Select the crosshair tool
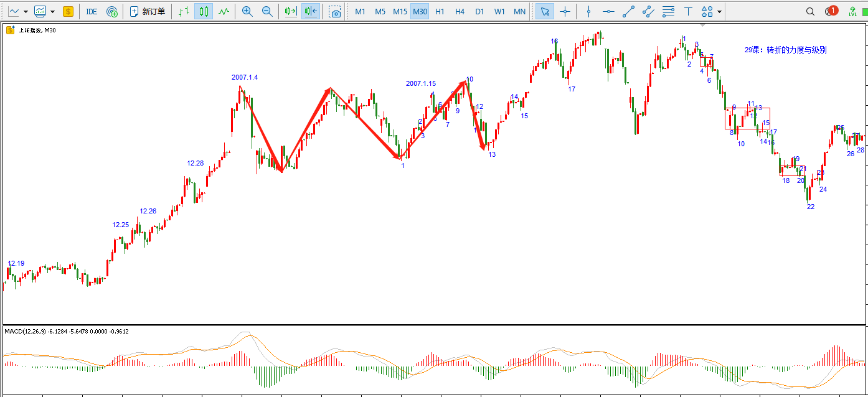 (x=565, y=11)
